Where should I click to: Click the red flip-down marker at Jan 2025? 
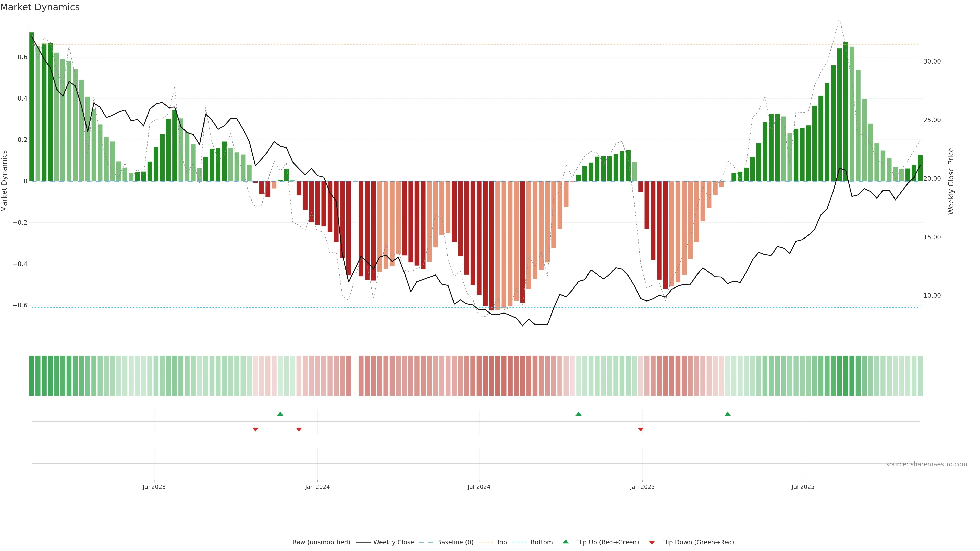[x=641, y=429]
